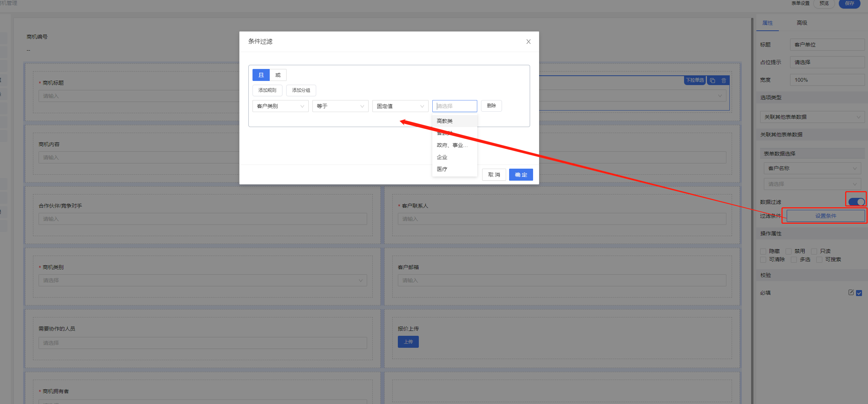Close the 条件过滤 dialog
The image size is (868, 404).
(528, 42)
